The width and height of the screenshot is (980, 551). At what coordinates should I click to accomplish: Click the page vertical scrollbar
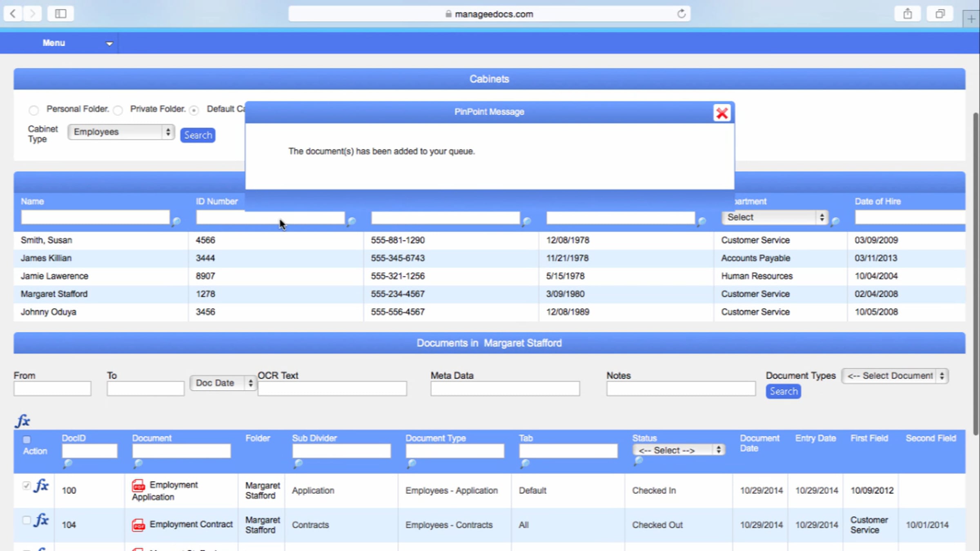[976, 273]
